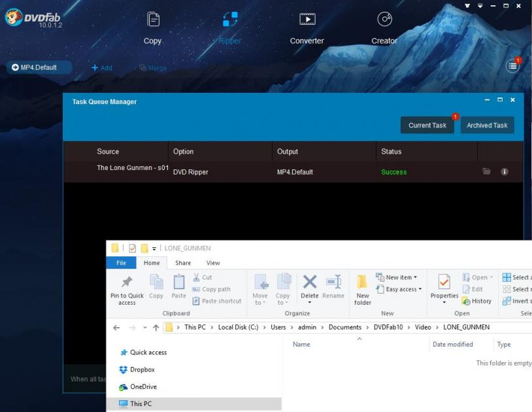Click the Add source button
The height and width of the screenshot is (412, 532).
coord(101,68)
